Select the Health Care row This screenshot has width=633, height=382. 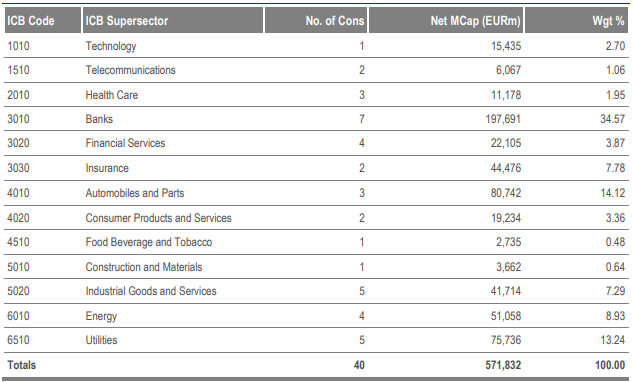316,95
